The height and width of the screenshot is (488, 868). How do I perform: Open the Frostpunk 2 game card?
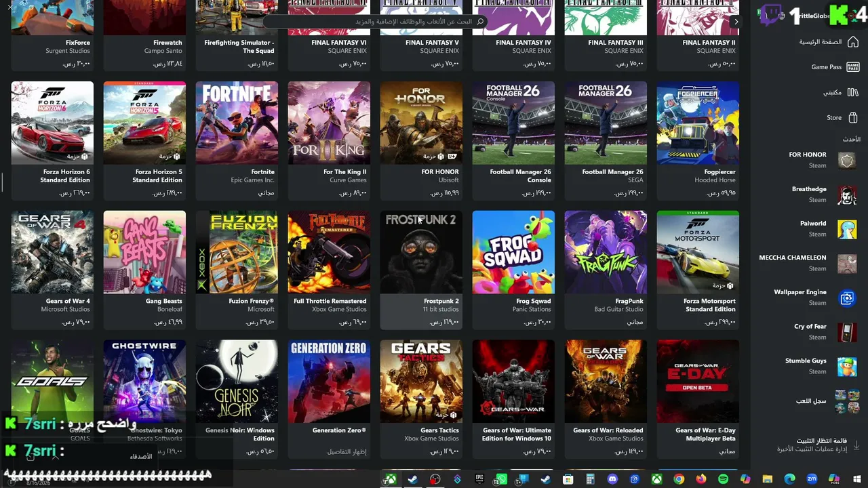(x=421, y=270)
